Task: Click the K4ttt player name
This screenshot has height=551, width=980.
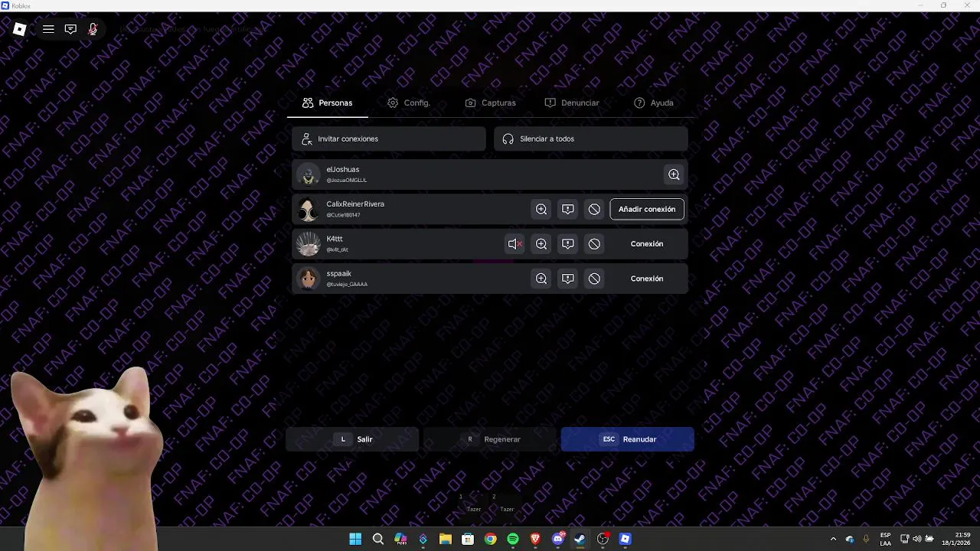Action: point(335,239)
